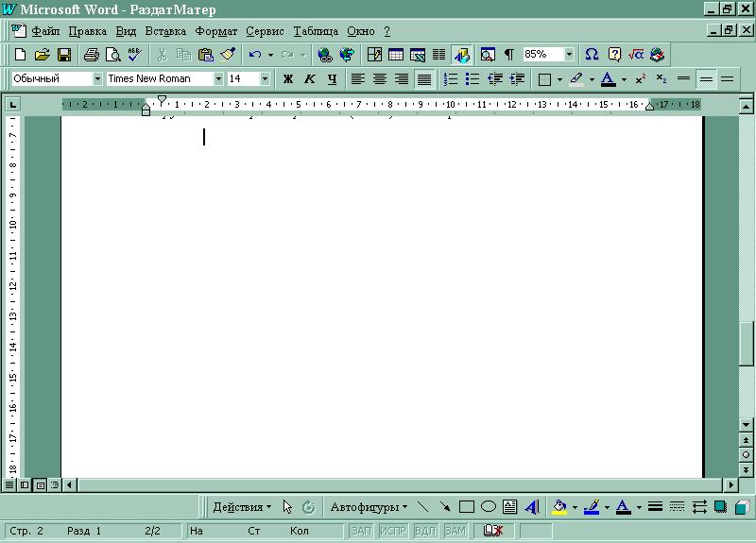The width and height of the screenshot is (756, 543).
Task: Open Tables and Borders toolbar icon
Action: [374, 55]
